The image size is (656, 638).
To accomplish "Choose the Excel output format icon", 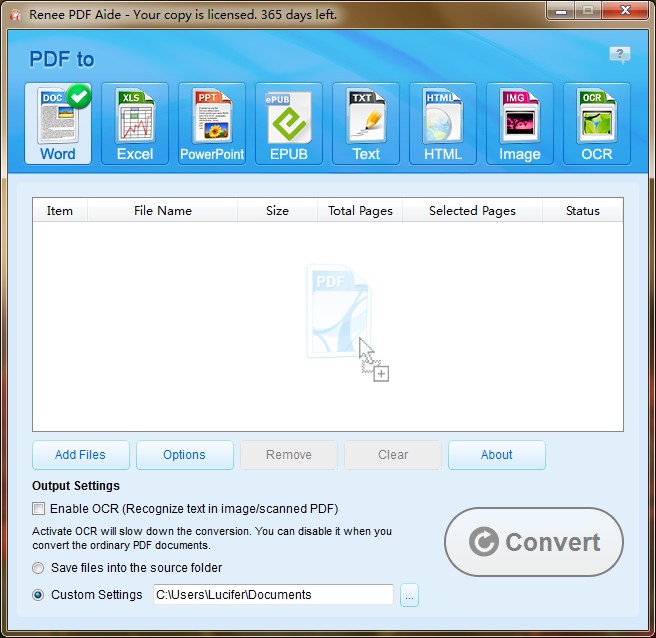I will (x=135, y=123).
